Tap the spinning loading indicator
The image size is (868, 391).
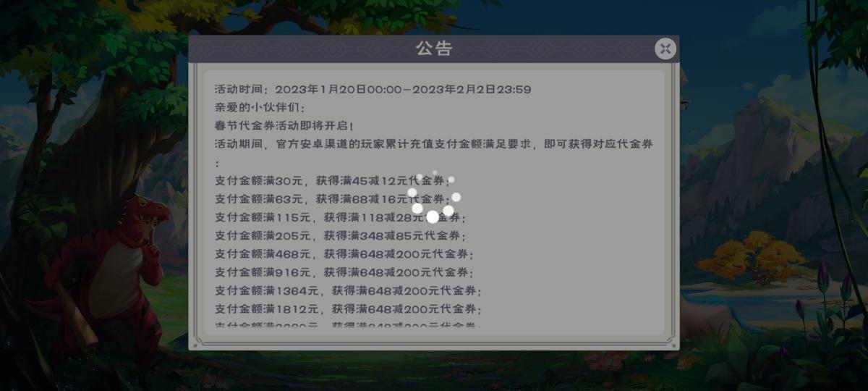point(433,197)
